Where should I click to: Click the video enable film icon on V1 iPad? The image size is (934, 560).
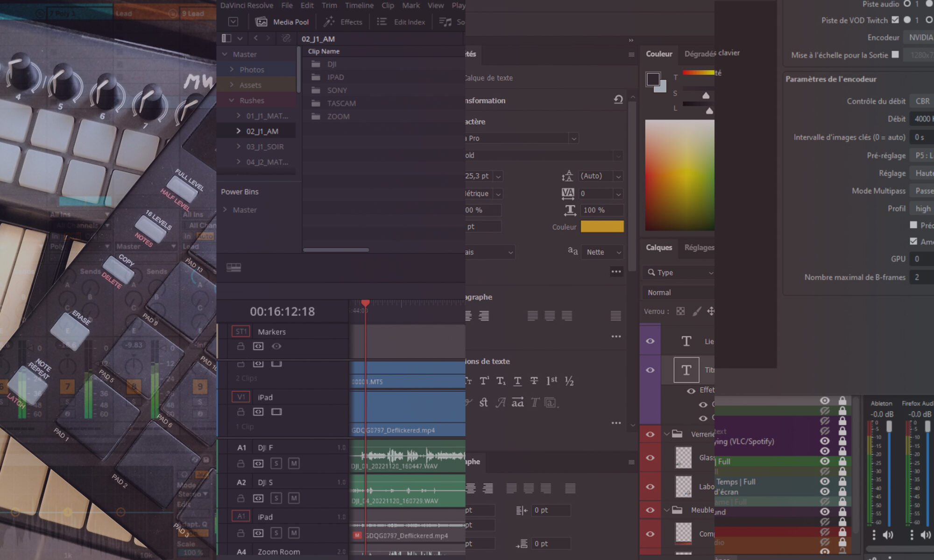(276, 412)
